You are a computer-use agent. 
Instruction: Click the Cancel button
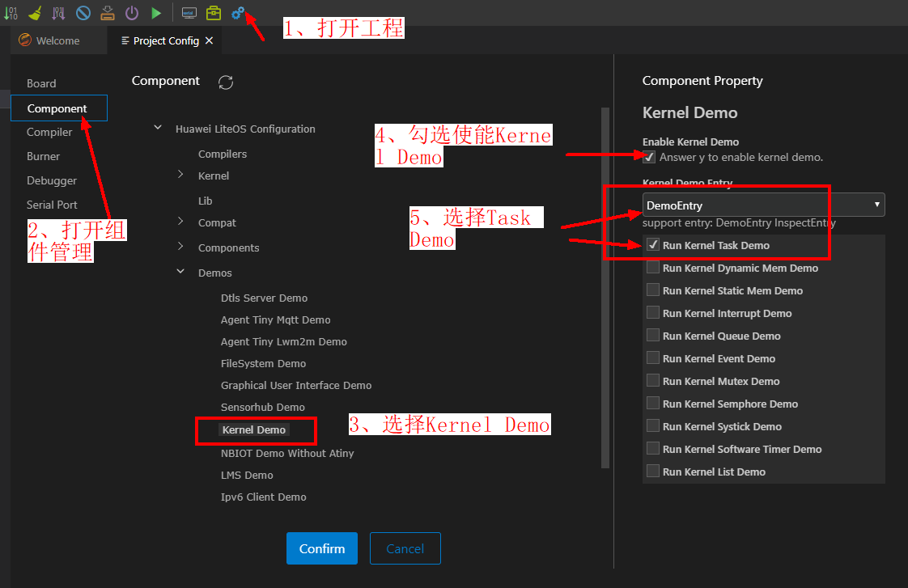(405, 548)
